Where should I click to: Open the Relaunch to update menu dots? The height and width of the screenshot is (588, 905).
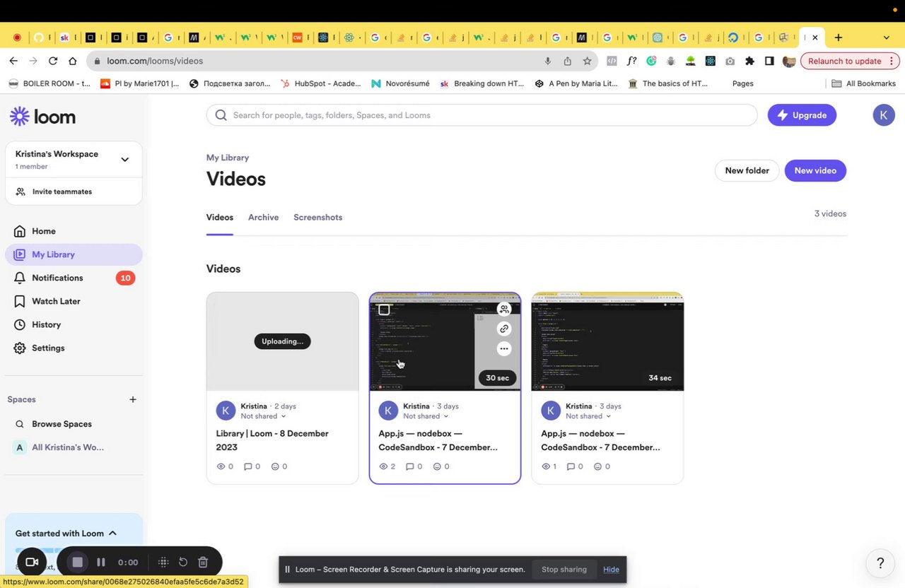[x=893, y=61]
